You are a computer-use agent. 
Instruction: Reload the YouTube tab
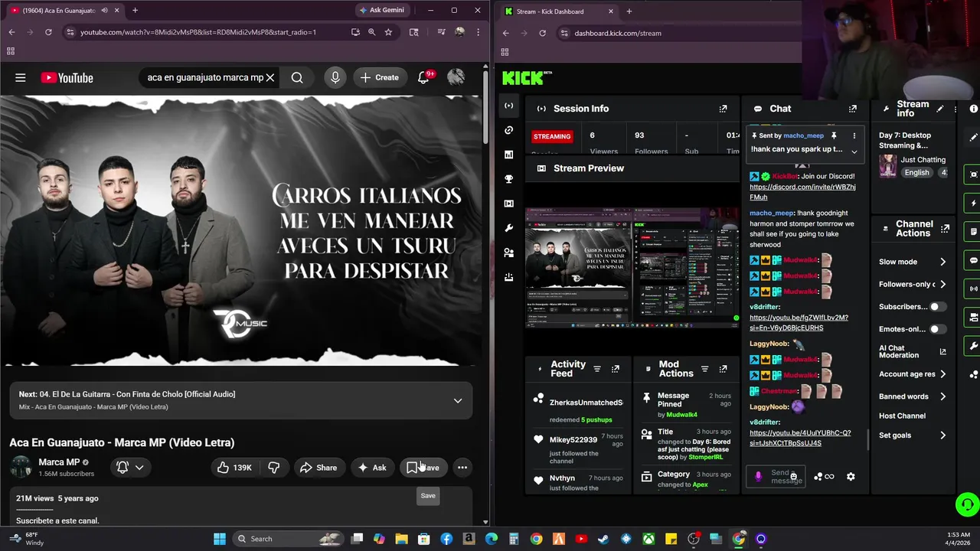coord(48,32)
